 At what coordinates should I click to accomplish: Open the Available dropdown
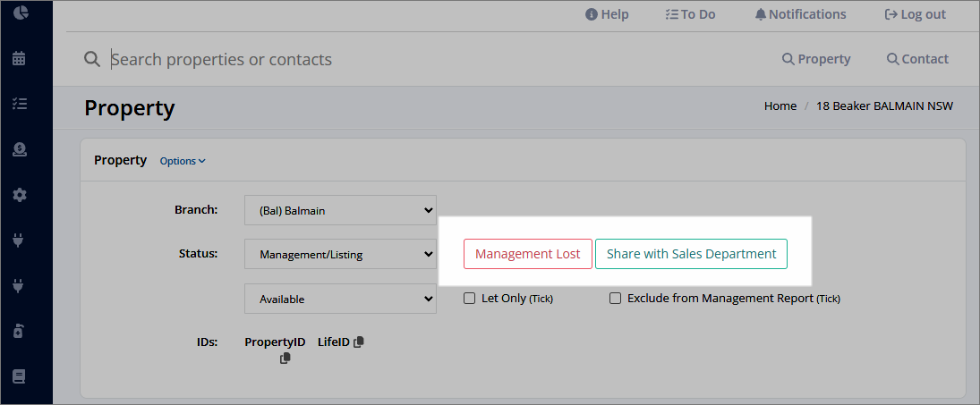point(341,299)
